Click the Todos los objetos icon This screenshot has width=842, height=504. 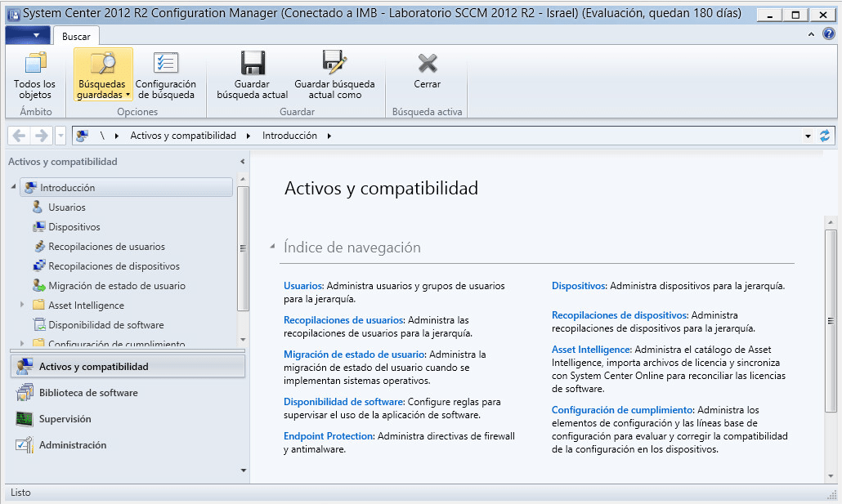[34, 64]
